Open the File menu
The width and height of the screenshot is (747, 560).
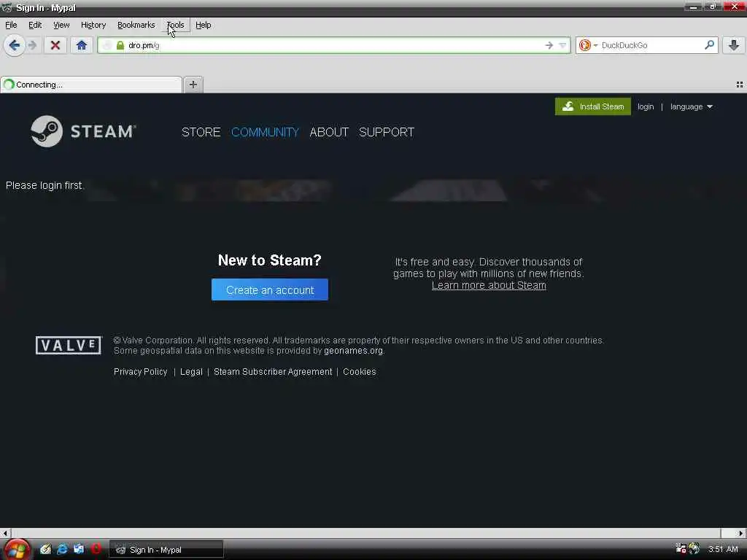coord(11,25)
